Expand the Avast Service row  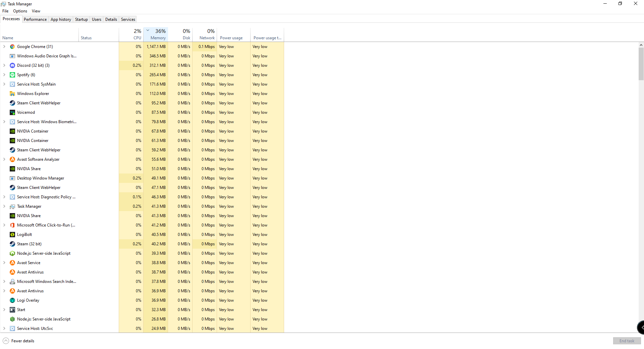click(x=4, y=263)
